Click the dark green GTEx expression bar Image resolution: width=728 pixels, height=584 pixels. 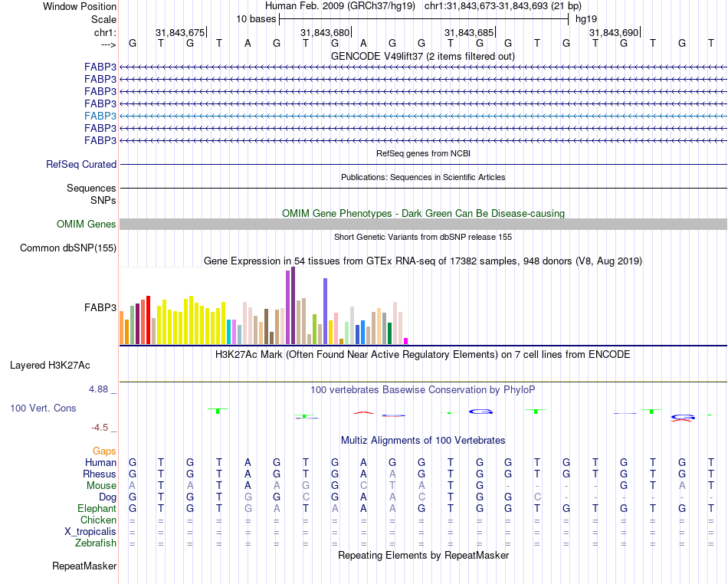[390, 333]
